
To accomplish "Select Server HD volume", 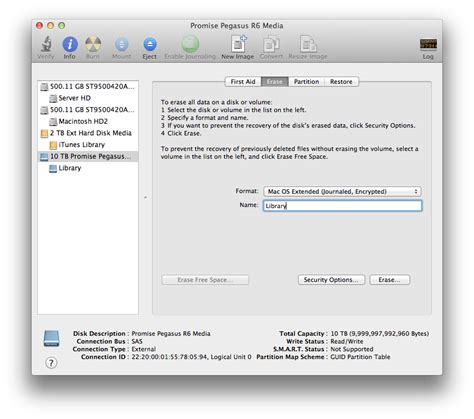I will click(x=88, y=98).
